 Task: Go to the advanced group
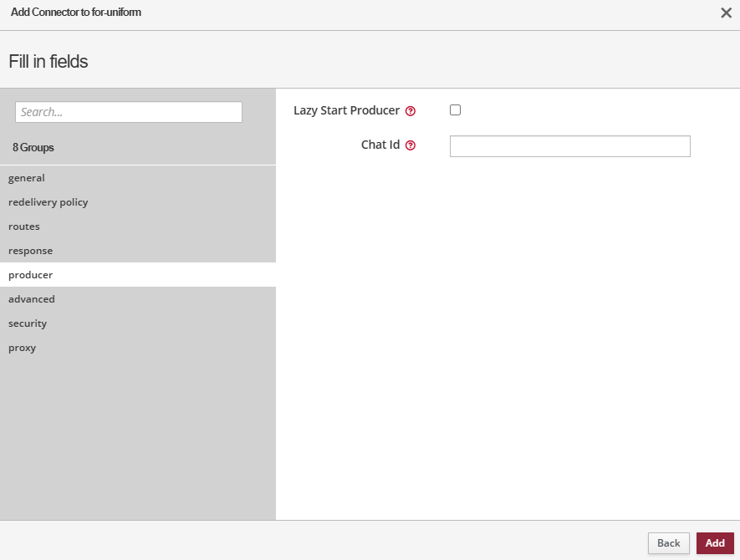tap(32, 299)
